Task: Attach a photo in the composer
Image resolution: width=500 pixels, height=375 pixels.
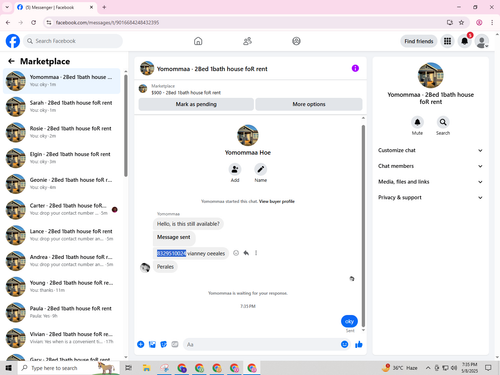Action: [x=152, y=344]
